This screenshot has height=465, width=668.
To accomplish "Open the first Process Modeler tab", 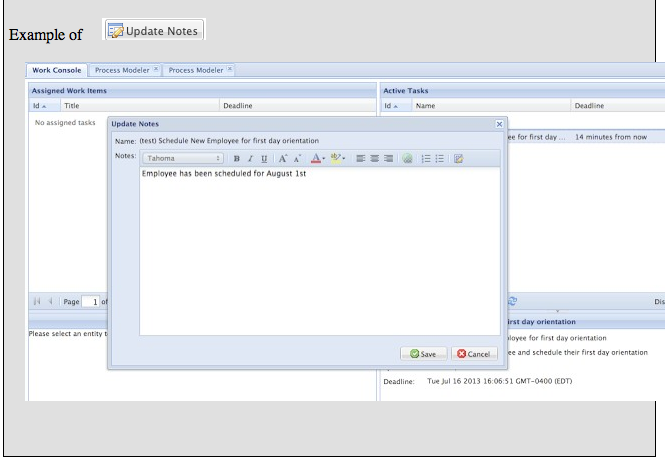I will pyautogui.click(x=122, y=70).
